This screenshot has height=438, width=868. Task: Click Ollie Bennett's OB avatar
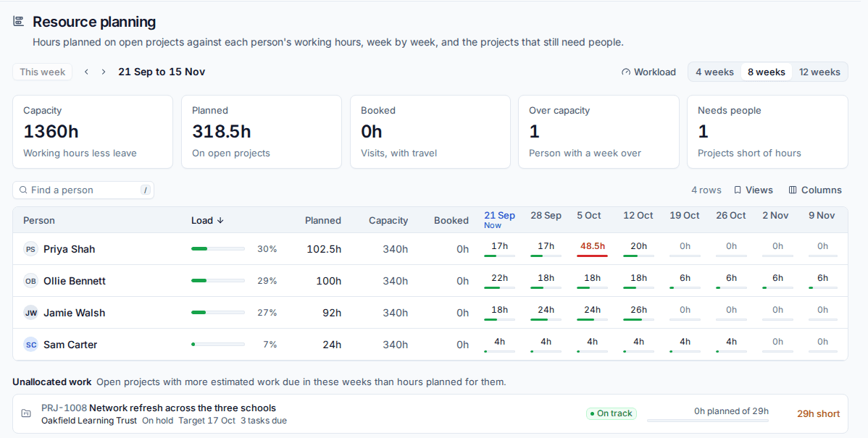coord(30,281)
